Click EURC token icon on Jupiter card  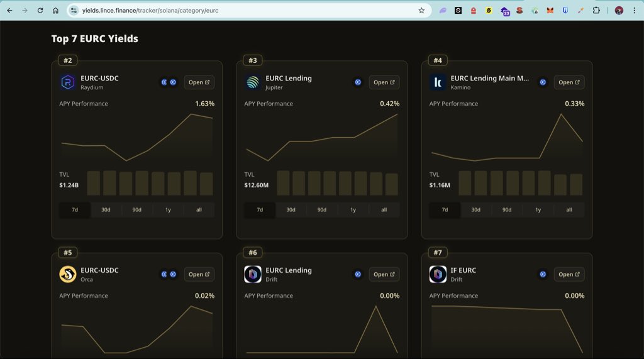pyautogui.click(x=358, y=82)
